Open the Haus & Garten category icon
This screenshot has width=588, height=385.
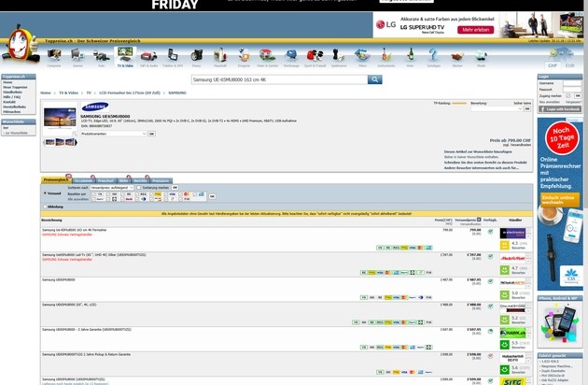[267, 56]
